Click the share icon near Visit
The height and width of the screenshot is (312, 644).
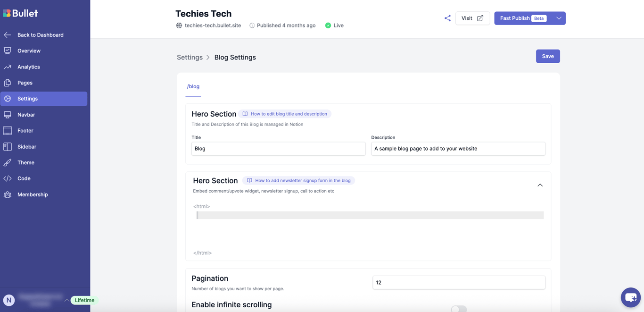pos(447,18)
